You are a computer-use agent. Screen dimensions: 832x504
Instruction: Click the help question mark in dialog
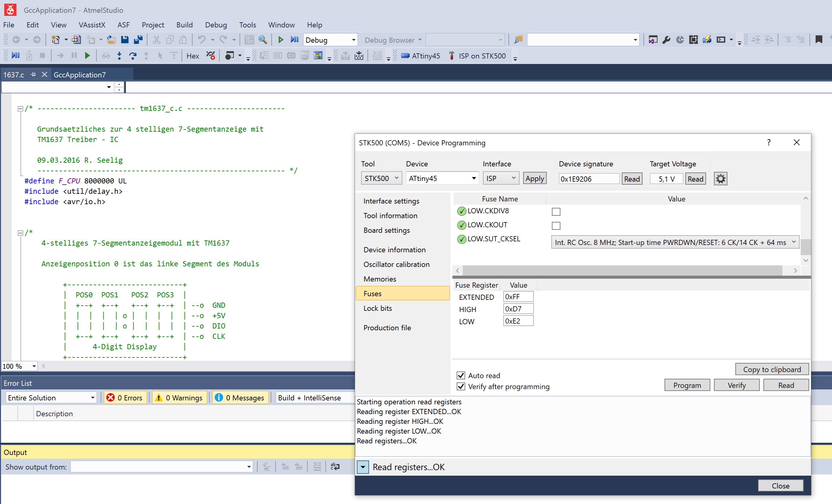click(769, 143)
